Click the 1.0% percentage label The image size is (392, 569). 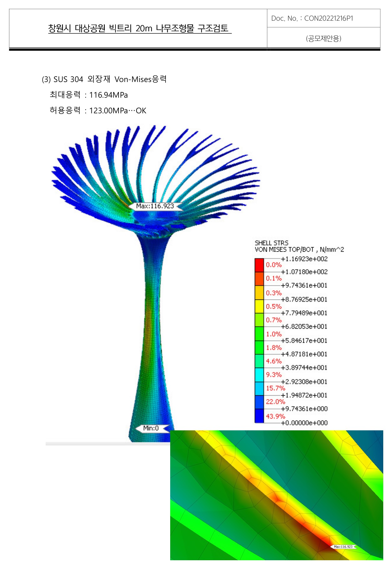click(274, 334)
